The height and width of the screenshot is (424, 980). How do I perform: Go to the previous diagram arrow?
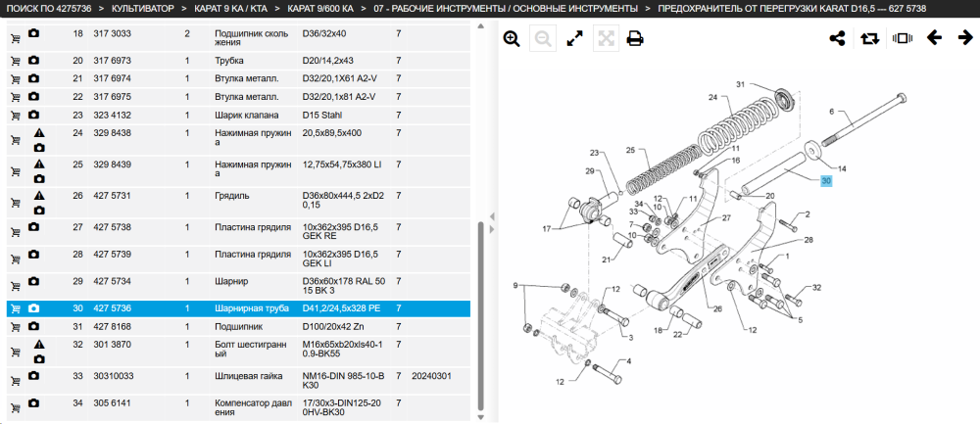[934, 38]
